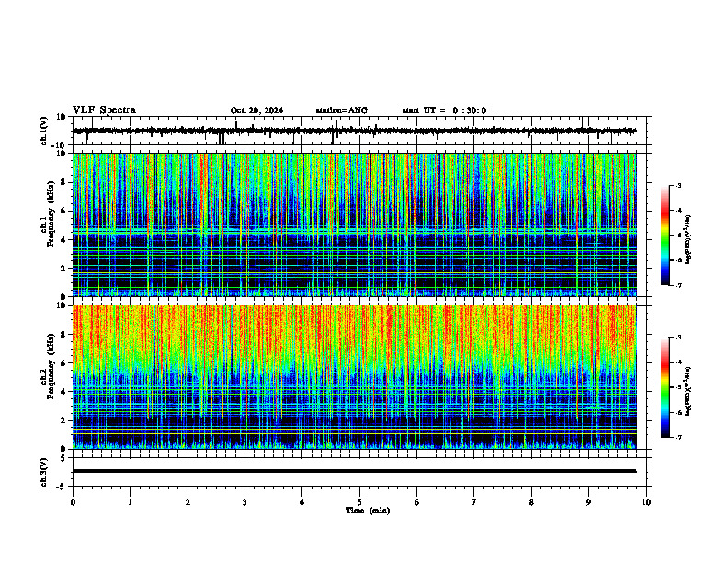Image resolution: width=728 pixels, height=563 pixels.
Task: Click inside the ch.2 spectrogram panel
Action: 354,377
